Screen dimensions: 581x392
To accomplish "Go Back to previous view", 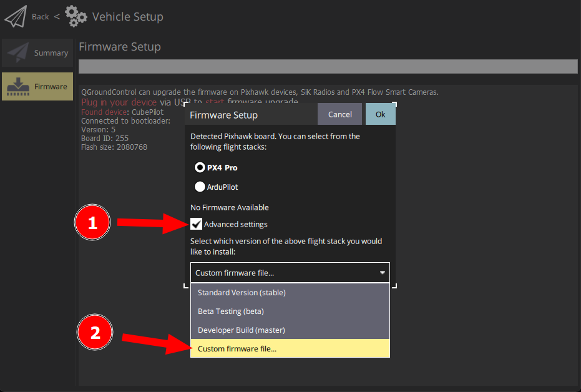I will point(40,17).
